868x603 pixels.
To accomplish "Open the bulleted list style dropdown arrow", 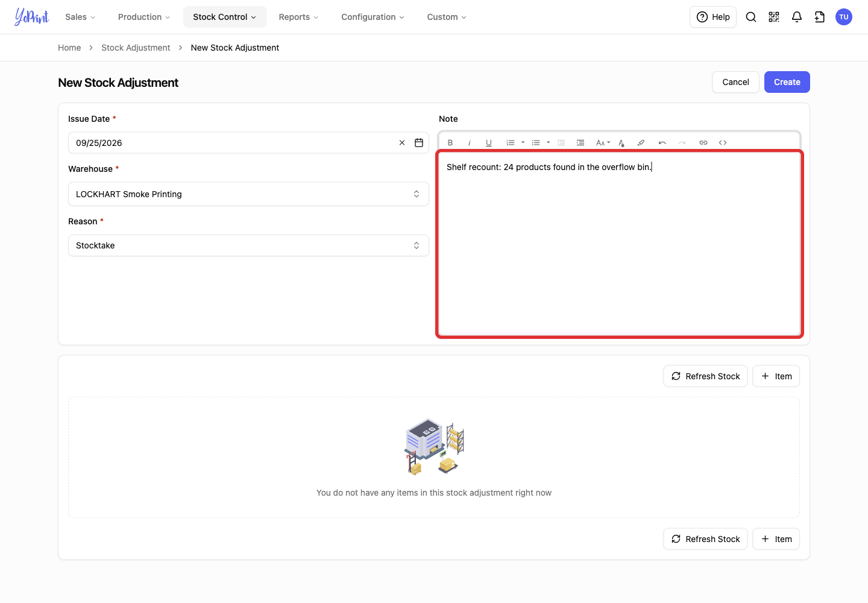I will pos(548,143).
